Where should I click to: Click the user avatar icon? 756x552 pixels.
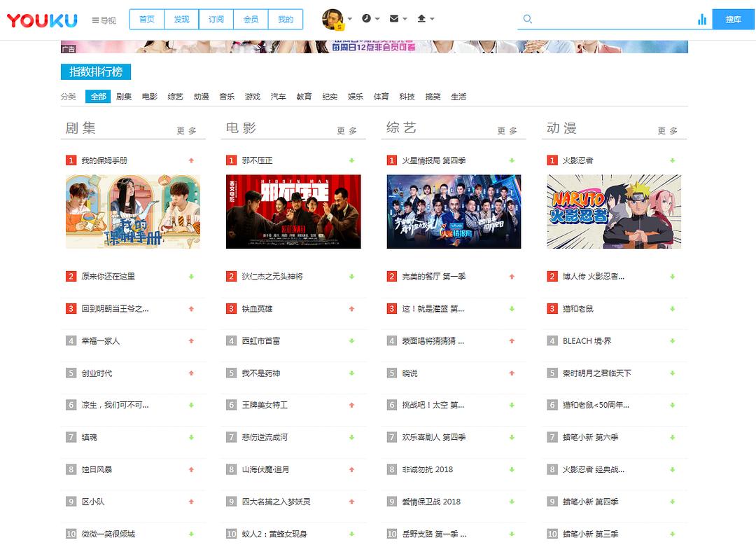[x=332, y=20]
